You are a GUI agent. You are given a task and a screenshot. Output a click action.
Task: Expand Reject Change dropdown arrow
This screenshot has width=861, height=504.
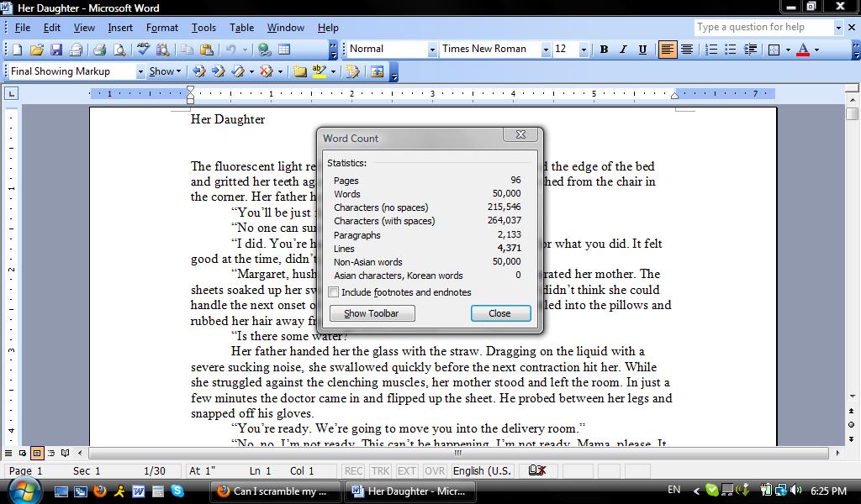(280, 71)
